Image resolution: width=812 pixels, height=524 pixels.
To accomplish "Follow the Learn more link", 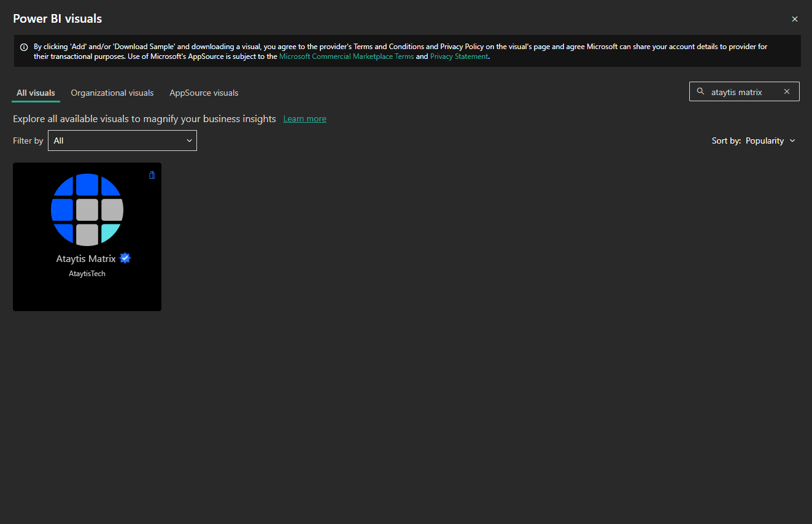I will coord(305,119).
